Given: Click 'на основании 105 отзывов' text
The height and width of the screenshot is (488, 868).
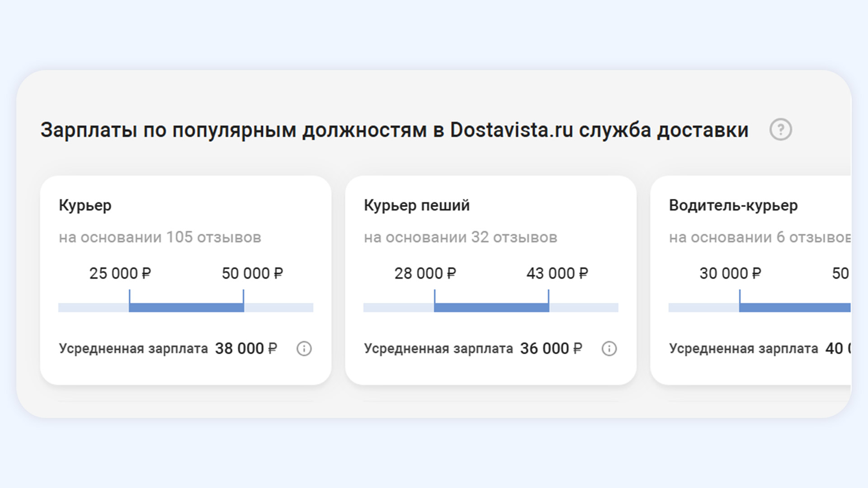Looking at the screenshot, I should (x=160, y=237).
